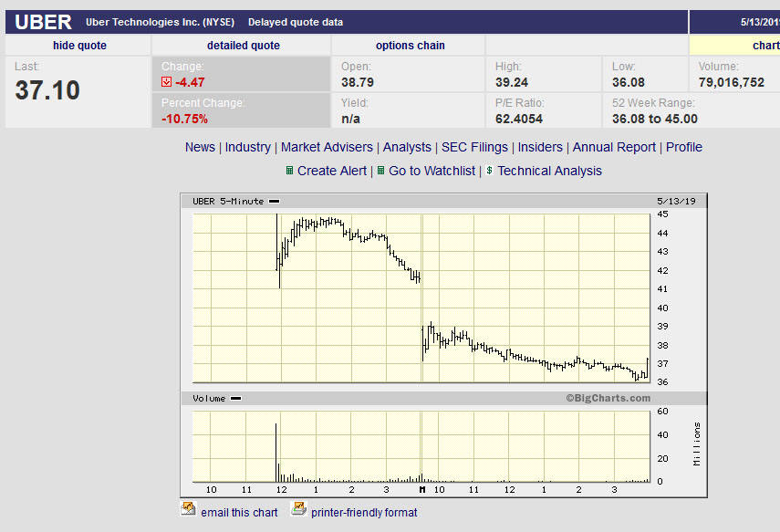Click the Delayed quote data label
The height and width of the screenshot is (532, 780).
(x=296, y=22)
